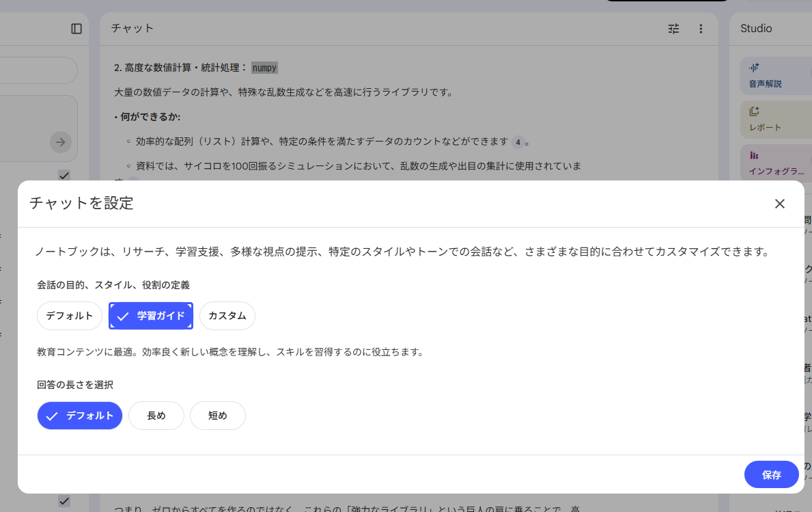Choose カスタム as the conversation style
This screenshot has width=812, height=512.
coord(227,315)
